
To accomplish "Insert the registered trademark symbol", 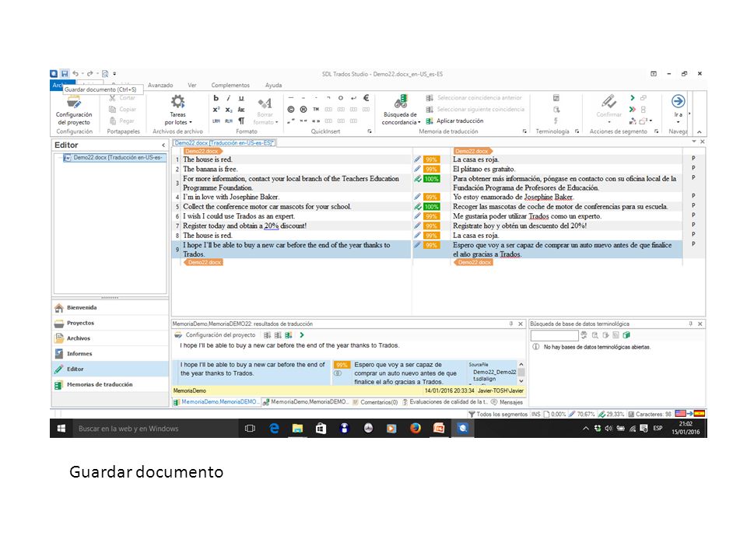I will click(303, 110).
